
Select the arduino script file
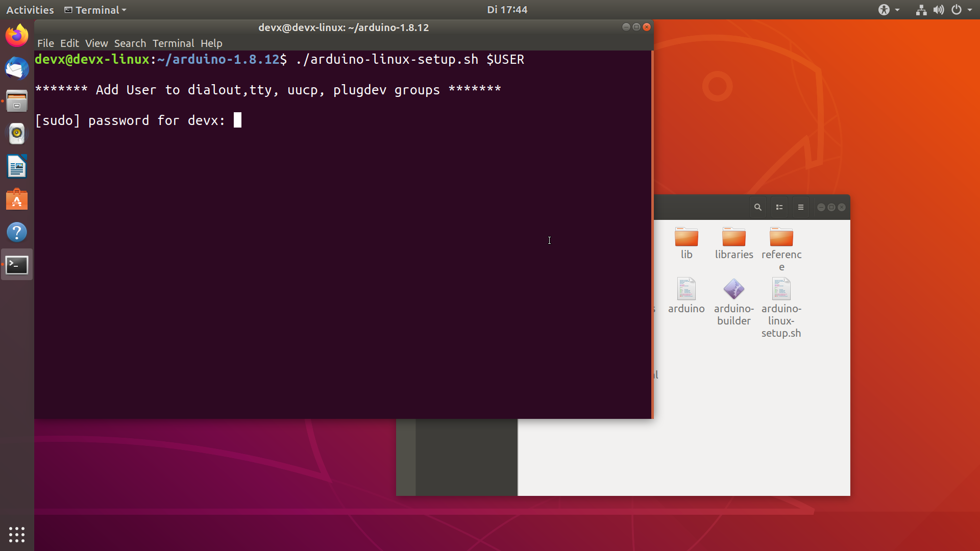click(x=687, y=295)
